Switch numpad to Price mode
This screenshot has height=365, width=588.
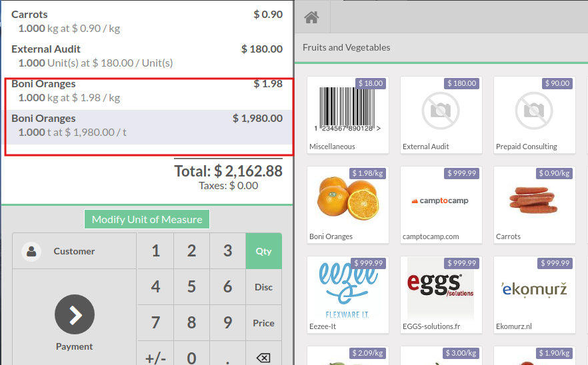click(263, 323)
